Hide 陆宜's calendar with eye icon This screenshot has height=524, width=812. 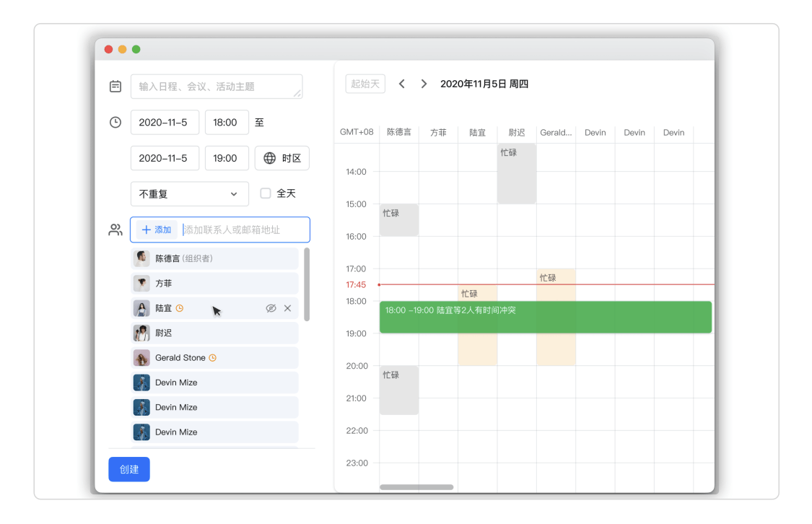pos(271,308)
